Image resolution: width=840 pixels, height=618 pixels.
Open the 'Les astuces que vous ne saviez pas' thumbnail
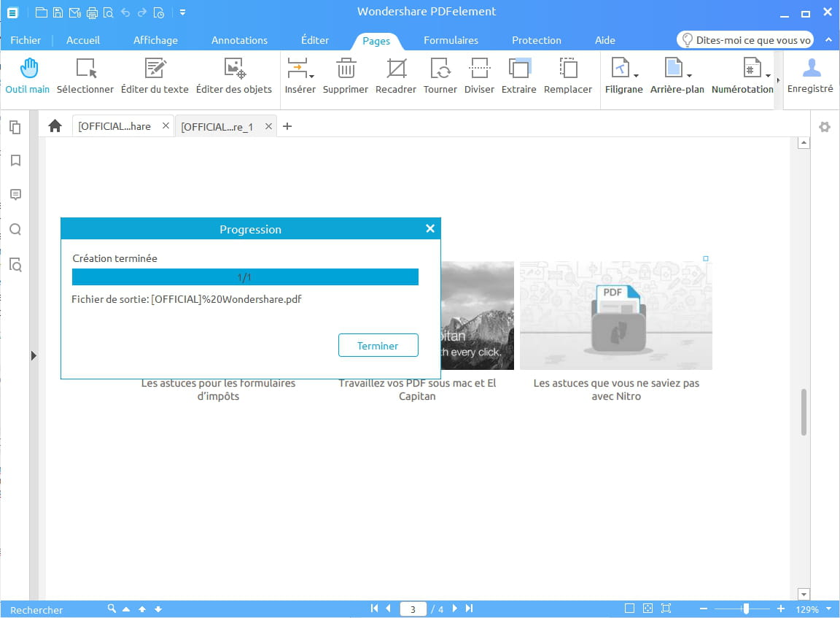tap(616, 316)
